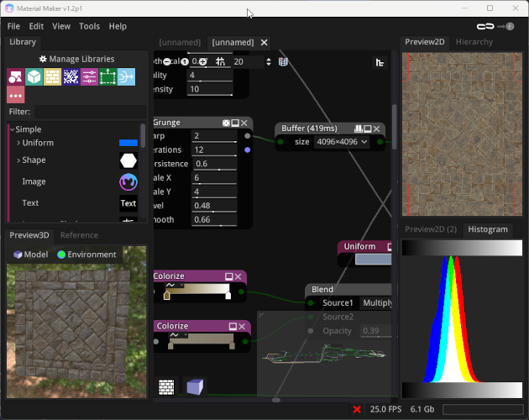Click the Manage Libraries button
Screen dimensions: 529x420
(x=76, y=60)
